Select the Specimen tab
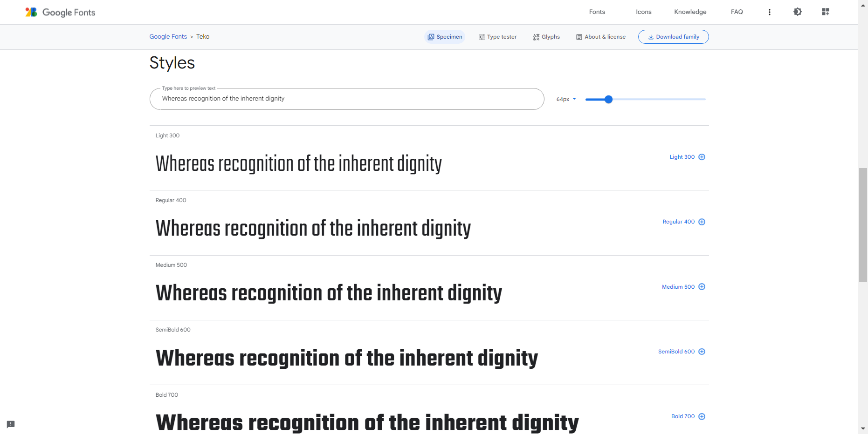The image size is (868, 434). point(445,37)
